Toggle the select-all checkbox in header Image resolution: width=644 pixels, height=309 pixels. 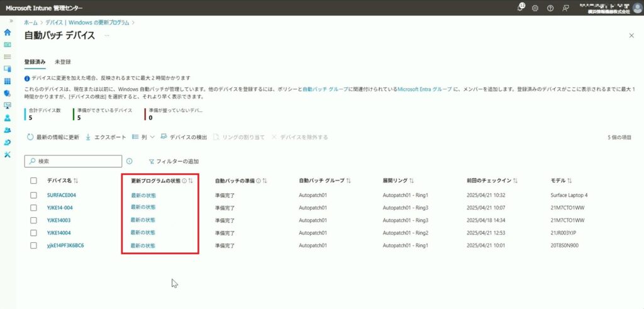coord(34,181)
